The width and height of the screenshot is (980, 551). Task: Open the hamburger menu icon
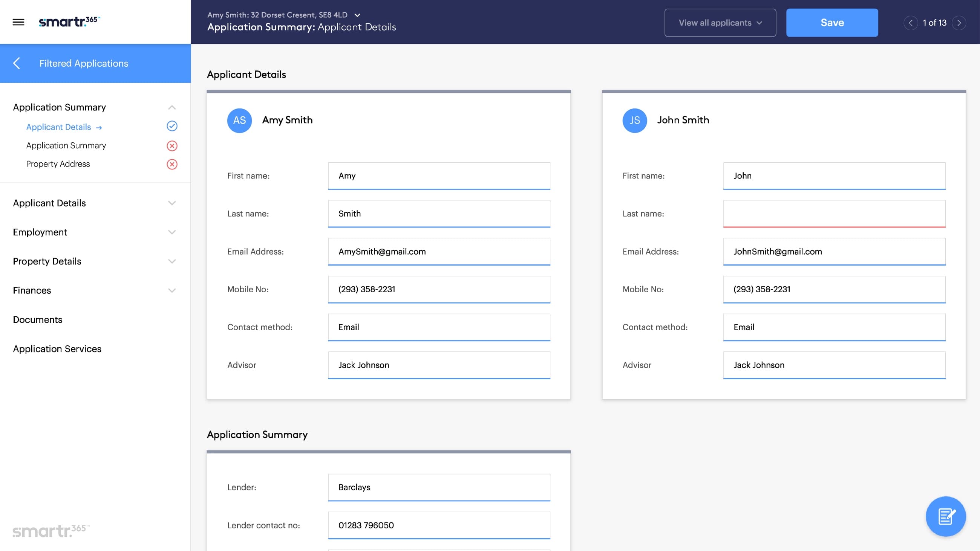coord(18,22)
